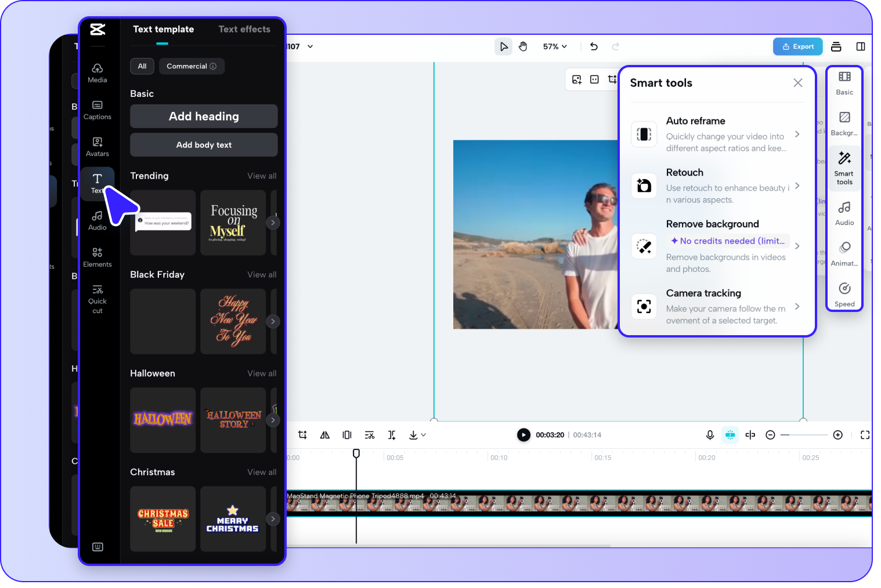This screenshot has width=881, height=588.
Task: Activate the Select pointer tool
Action: [x=504, y=46]
